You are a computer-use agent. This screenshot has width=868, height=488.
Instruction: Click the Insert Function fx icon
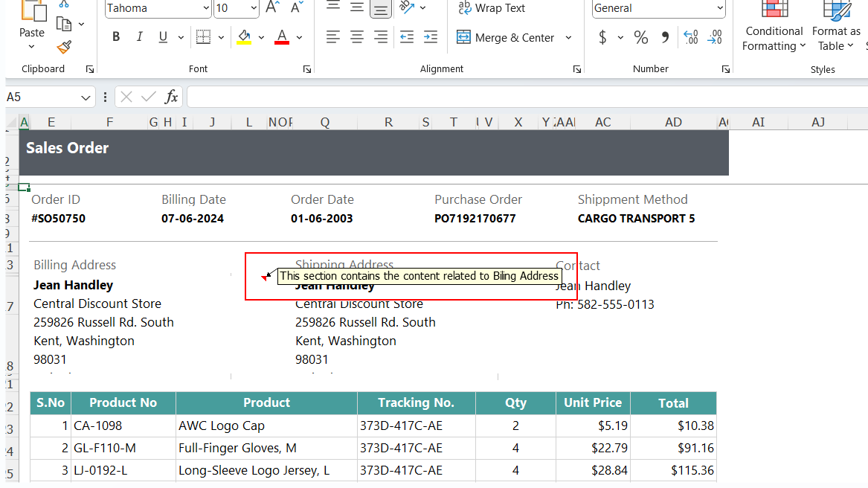(172, 97)
